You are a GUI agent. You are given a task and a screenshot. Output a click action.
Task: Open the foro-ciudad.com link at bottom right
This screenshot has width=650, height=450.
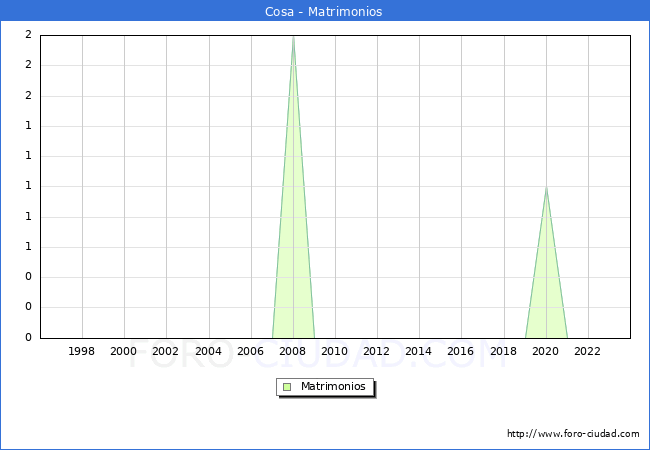click(573, 434)
